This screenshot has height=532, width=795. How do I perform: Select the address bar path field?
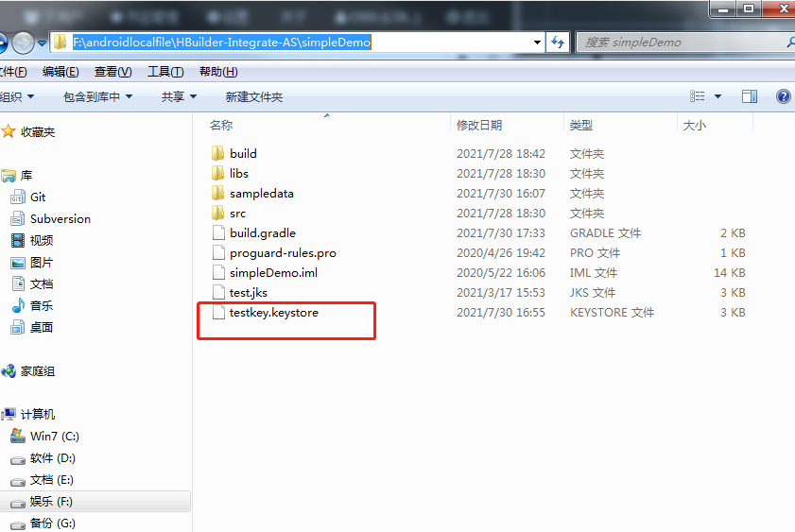pyautogui.click(x=297, y=43)
